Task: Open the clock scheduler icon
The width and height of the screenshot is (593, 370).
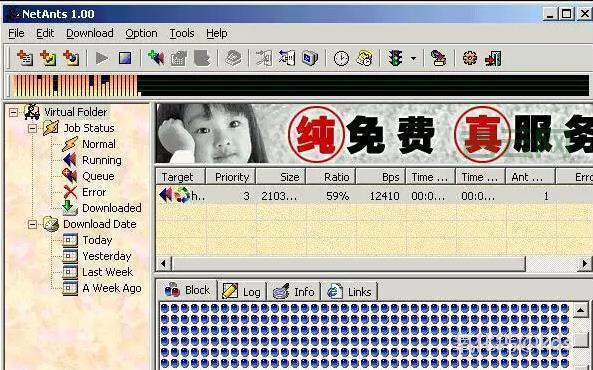Action: coord(341,59)
